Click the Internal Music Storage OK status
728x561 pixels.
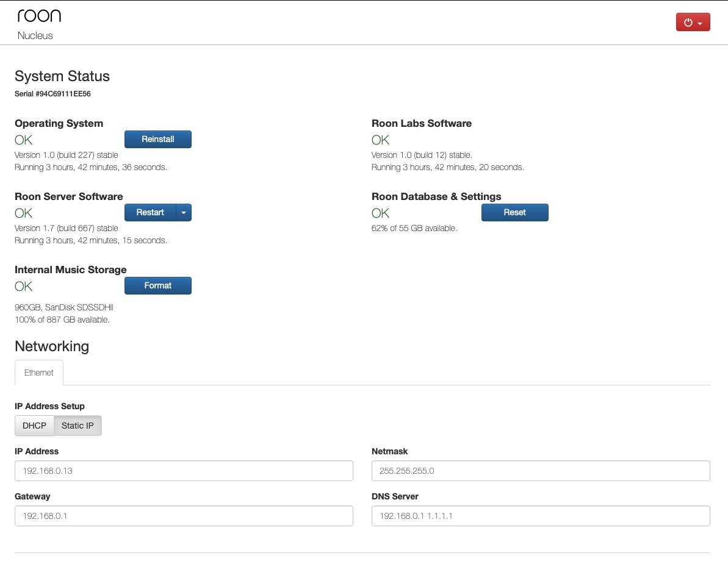pos(24,287)
